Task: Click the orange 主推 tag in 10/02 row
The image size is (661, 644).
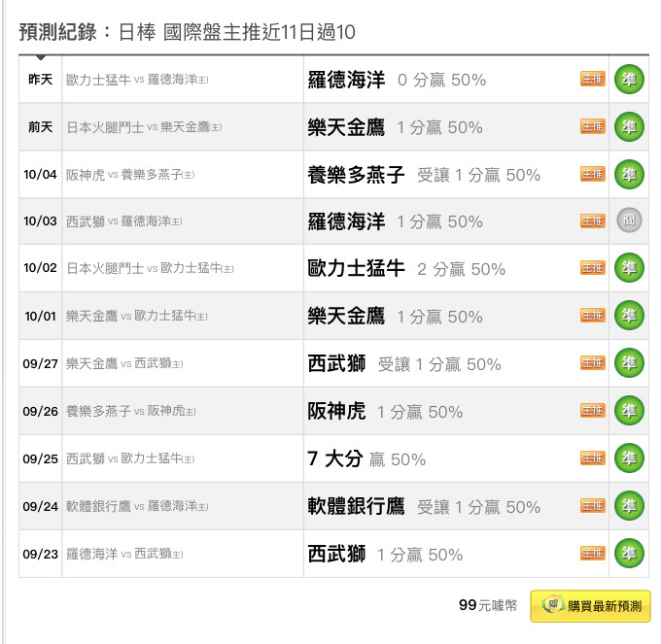Action: 593,267
